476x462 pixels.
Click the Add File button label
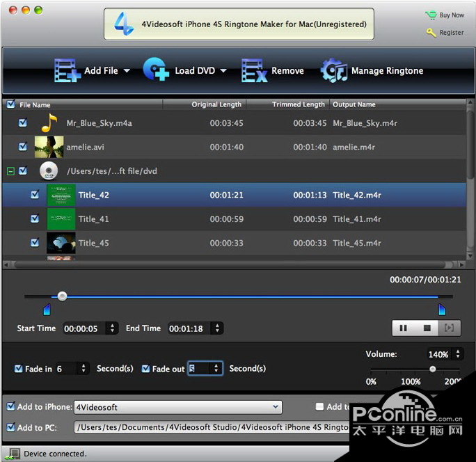101,71
